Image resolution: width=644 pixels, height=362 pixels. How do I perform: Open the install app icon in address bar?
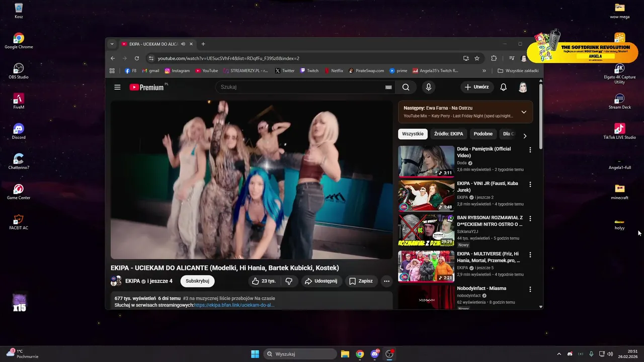466,58
